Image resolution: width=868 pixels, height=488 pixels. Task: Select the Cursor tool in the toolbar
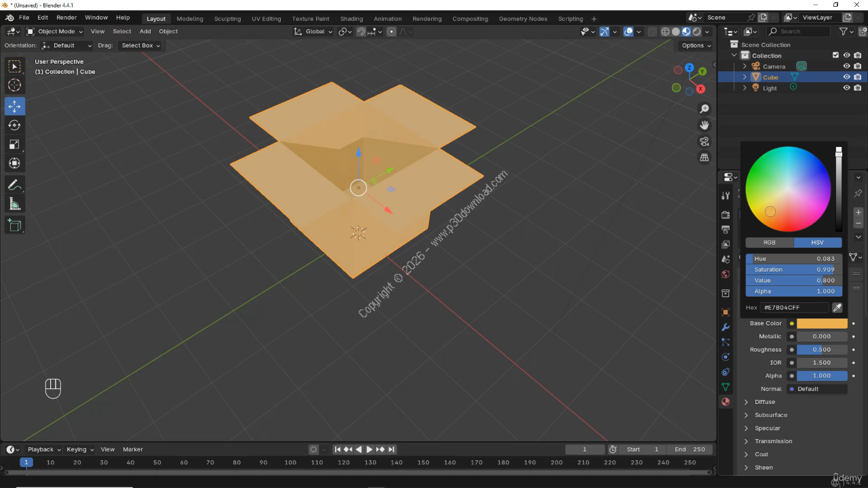(x=14, y=85)
